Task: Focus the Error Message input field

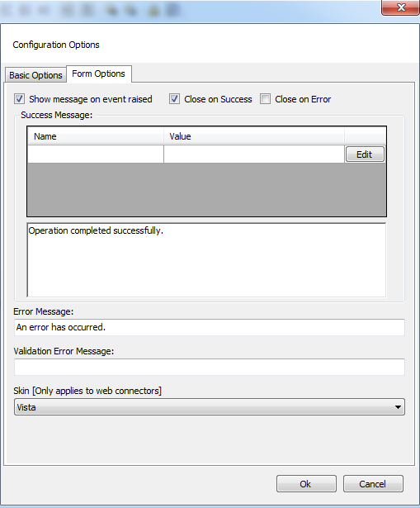Action: tap(210, 327)
